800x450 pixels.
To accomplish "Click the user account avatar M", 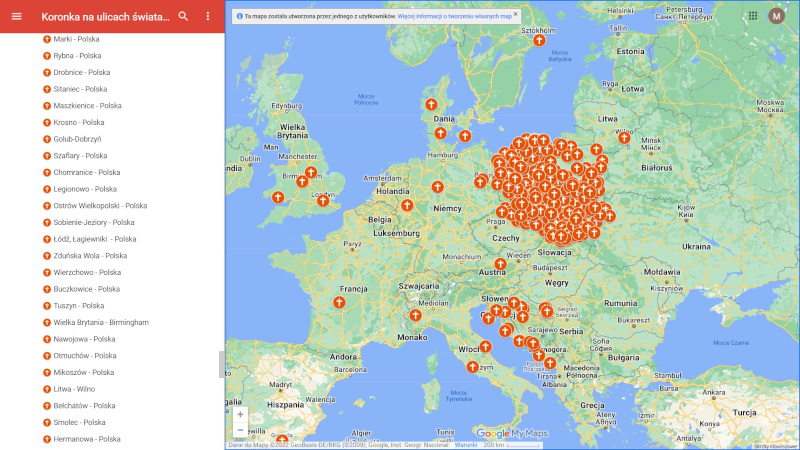I will (x=776, y=16).
